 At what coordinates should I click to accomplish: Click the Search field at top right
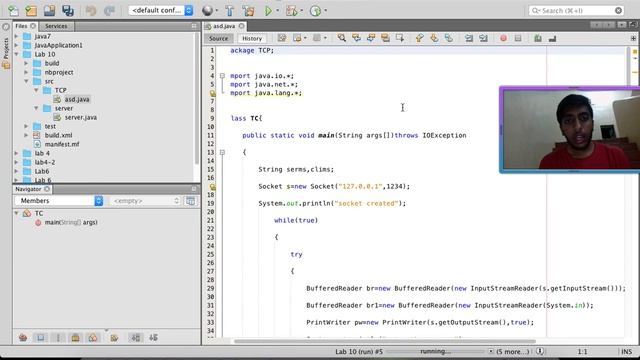coord(576,11)
